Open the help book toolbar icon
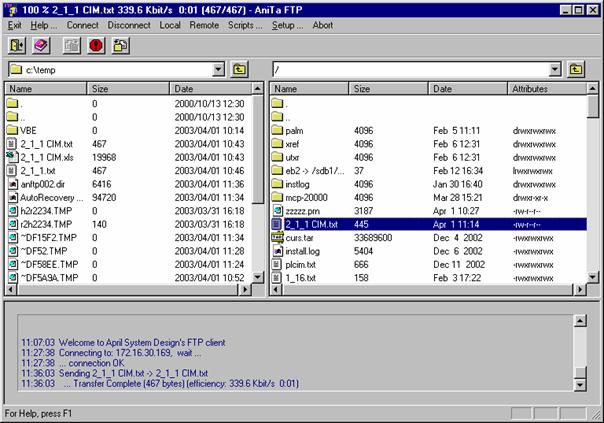 pos(42,45)
